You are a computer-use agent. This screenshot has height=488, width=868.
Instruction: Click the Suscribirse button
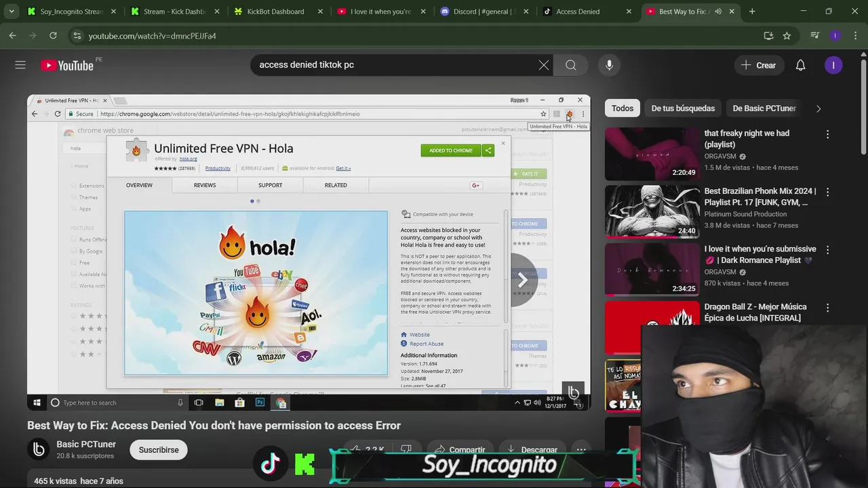(x=159, y=450)
